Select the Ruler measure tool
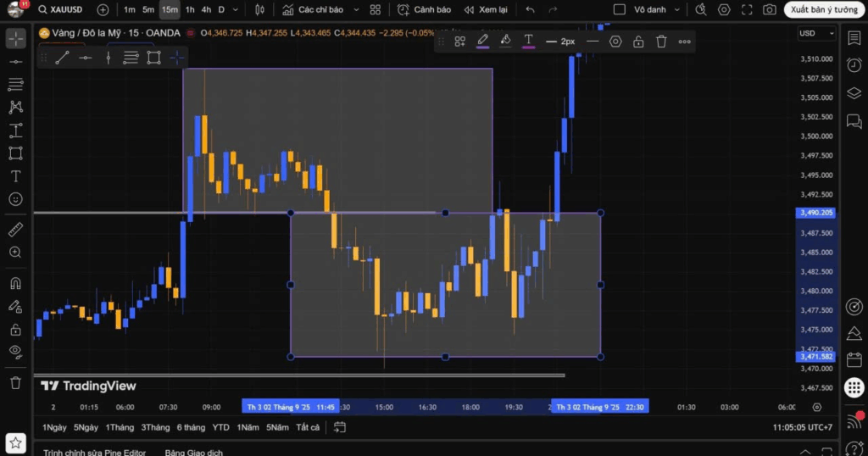Screen dimensions: 868x456 tap(15, 230)
